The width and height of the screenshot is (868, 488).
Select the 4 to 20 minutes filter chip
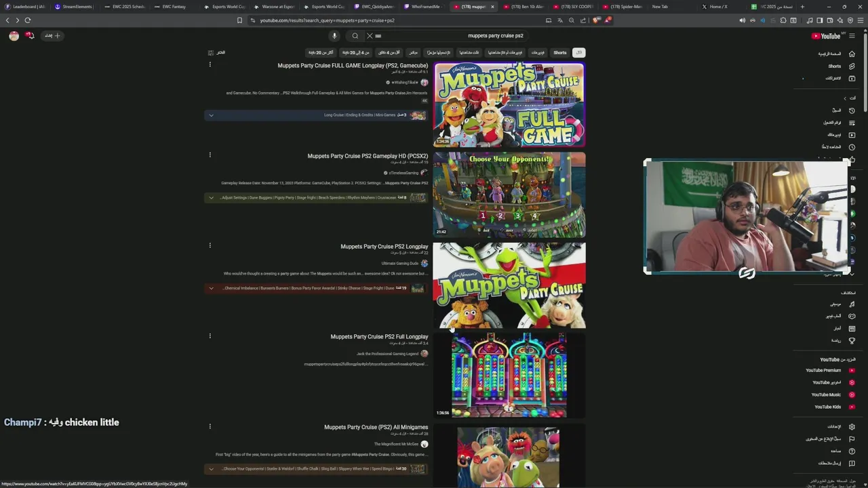[356, 52]
